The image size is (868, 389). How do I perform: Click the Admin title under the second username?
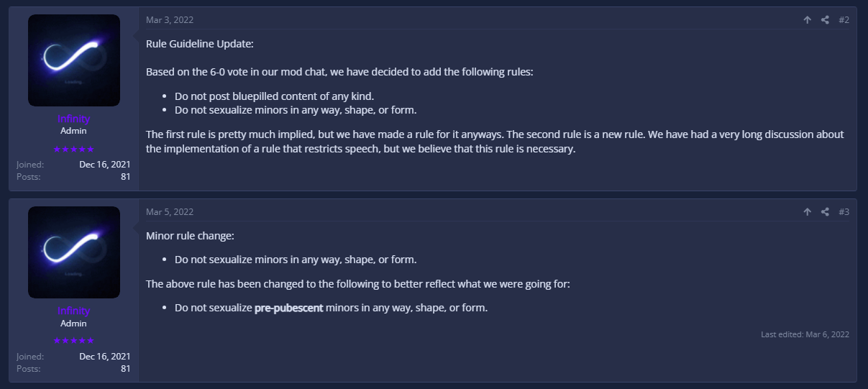(74, 324)
